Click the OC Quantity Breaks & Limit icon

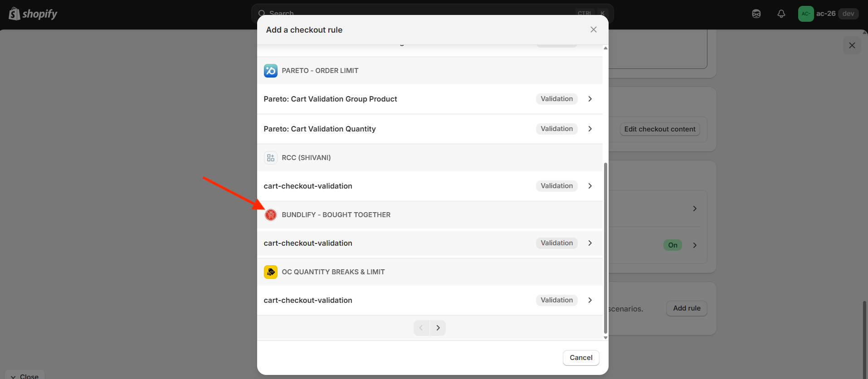(x=271, y=272)
